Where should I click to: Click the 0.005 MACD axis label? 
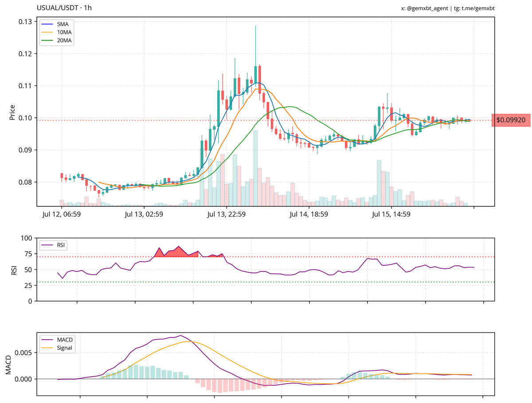(23, 353)
